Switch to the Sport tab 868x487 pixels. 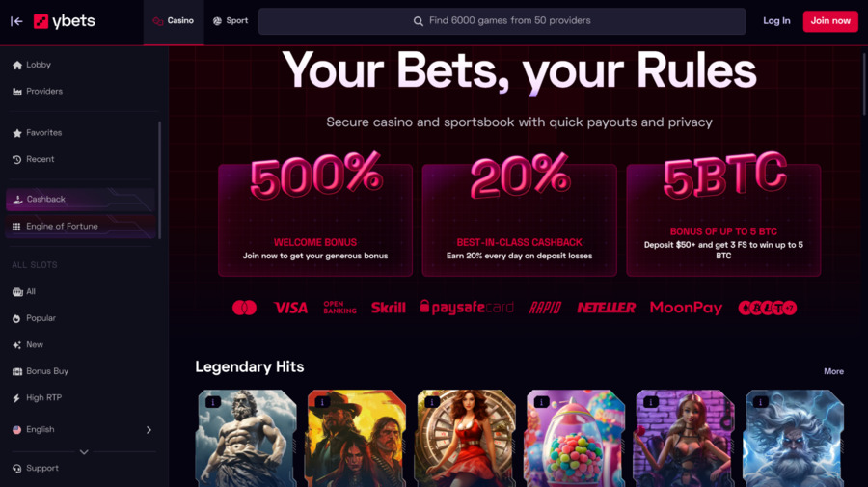231,21
